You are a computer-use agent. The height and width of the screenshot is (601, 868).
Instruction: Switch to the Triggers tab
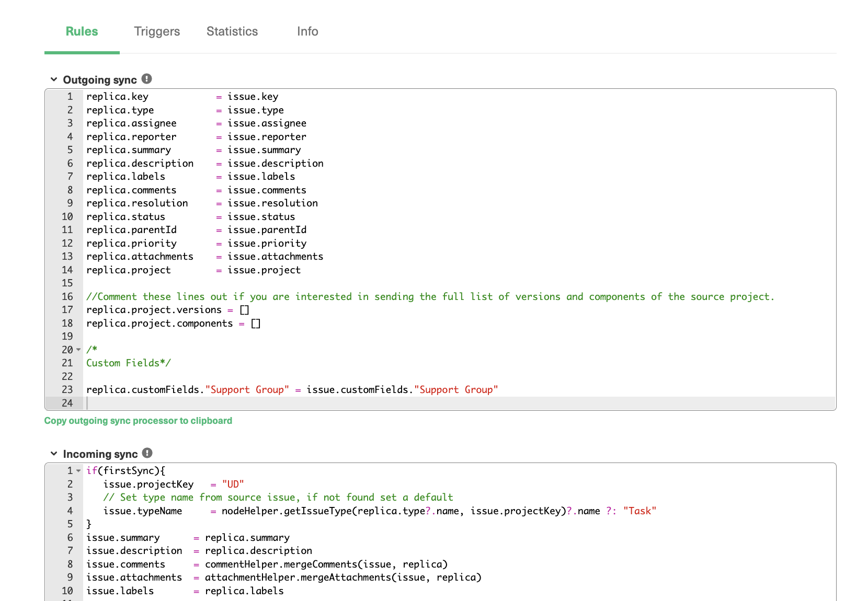click(156, 31)
